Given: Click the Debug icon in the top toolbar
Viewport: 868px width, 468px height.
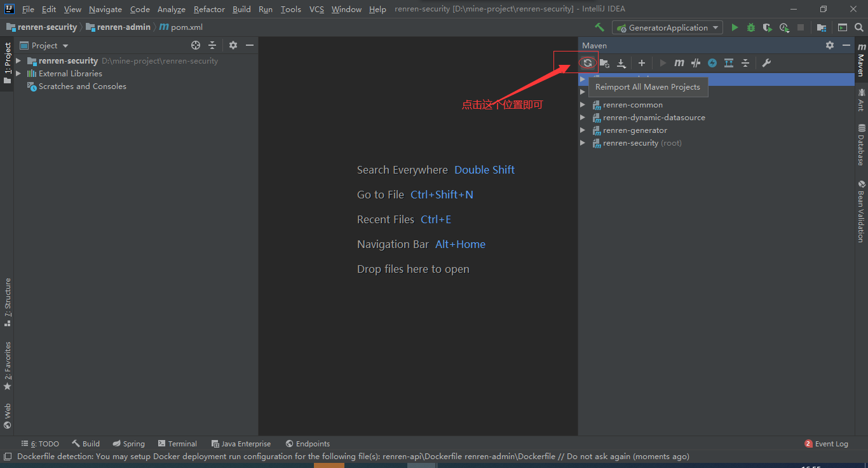Looking at the screenshot, I should click(x=750, y=27).
